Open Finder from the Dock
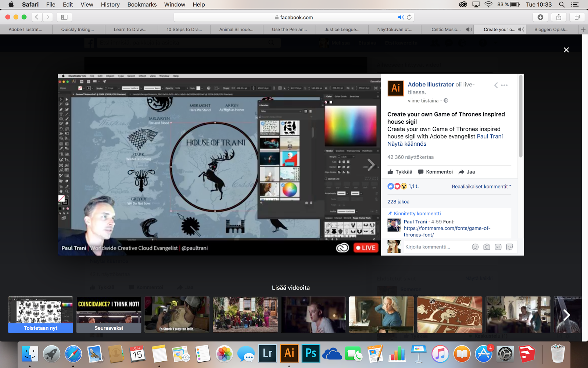 (x=30, y=354)
